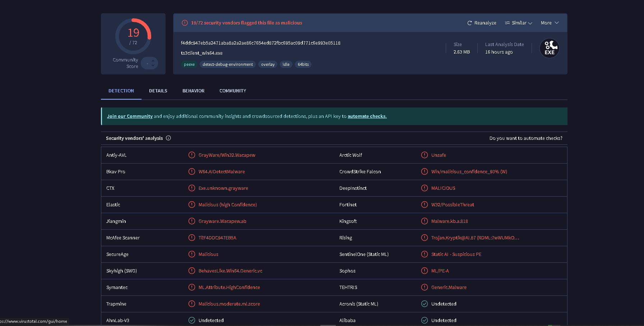The image size is (644, 326).
Task: Click the 19/72 detection score gauge
Action: pos(133,36)
